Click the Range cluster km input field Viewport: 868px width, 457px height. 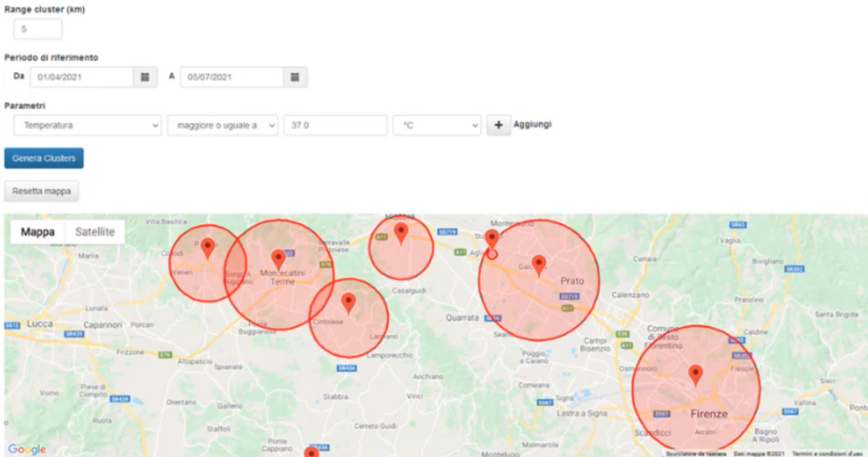[x=37, y=29]
